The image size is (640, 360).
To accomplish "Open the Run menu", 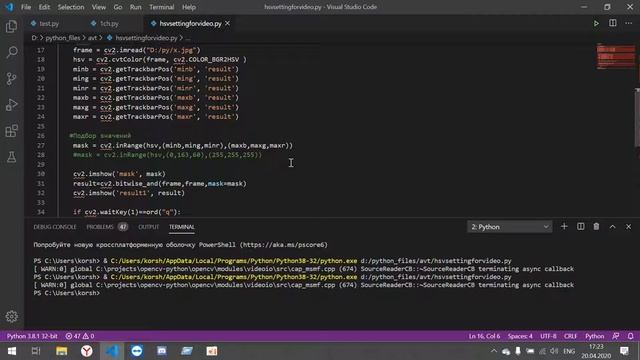I will (x=136, y=7).
